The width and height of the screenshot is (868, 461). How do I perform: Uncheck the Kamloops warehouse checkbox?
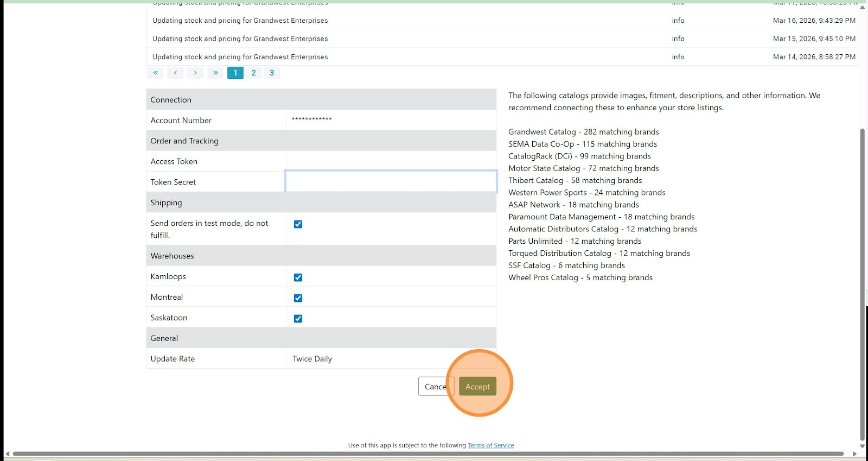coord(298,277)
